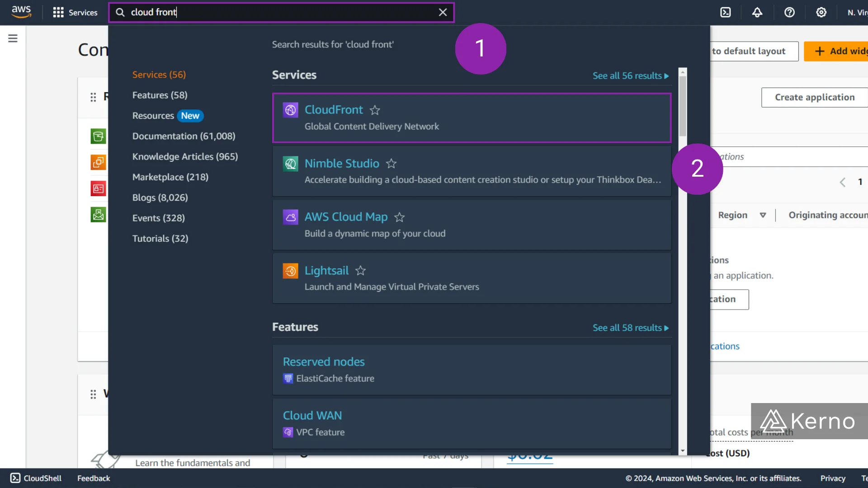868x488 pixels.
Task: Open CloudShell in the footer
Action: (x=36, y=478)
